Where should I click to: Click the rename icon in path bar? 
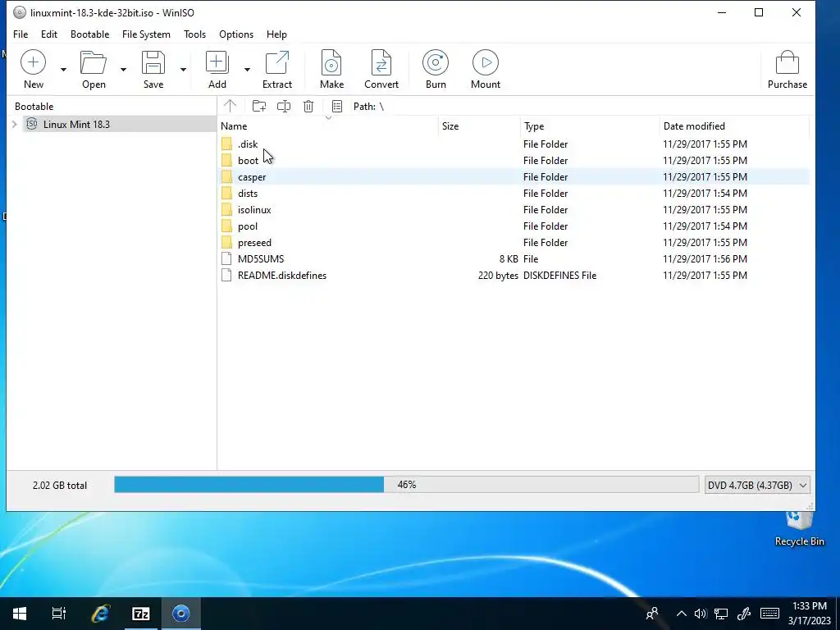[x=284, y=106]
